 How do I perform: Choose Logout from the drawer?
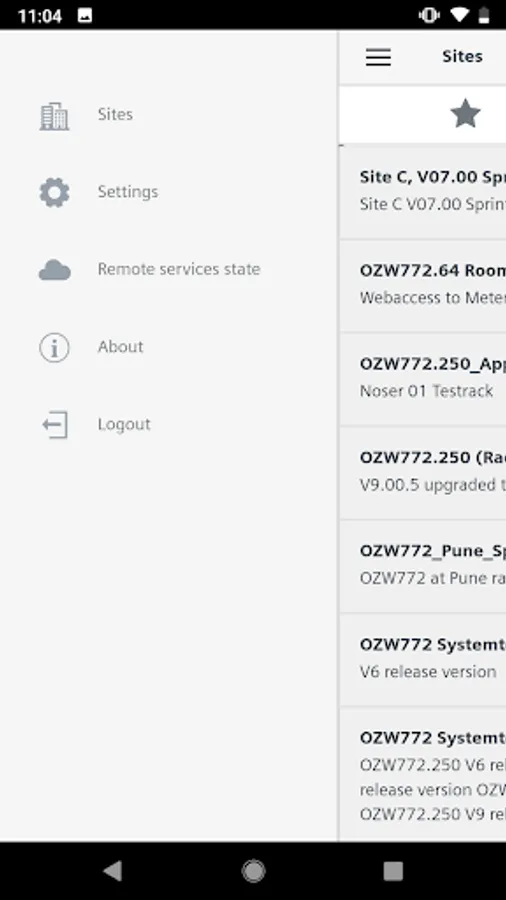pyautogui.click(x=124, y=424)
